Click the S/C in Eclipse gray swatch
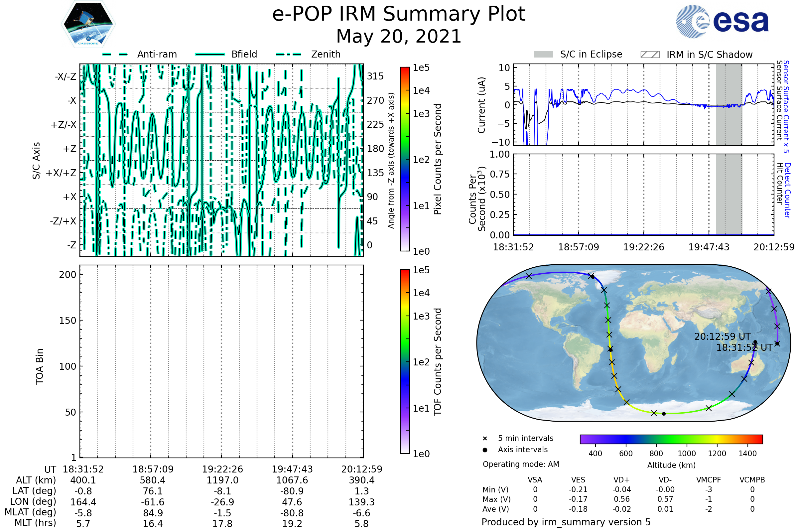Screen dimensions: 798x532 click(x=544, y=55)
